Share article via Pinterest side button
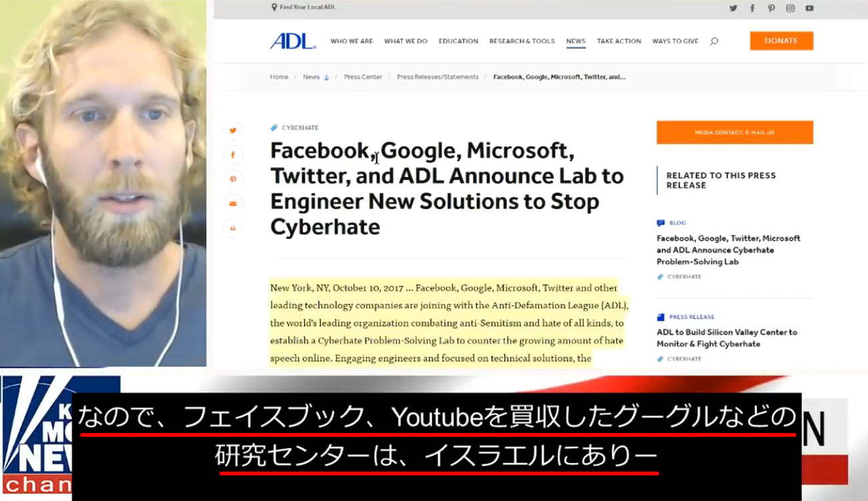 (x=233, y=179)
